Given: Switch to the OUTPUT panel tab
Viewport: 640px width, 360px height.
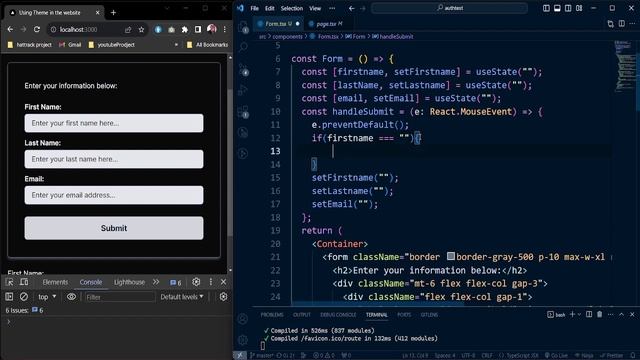Looking at the screenshot, I should click(302, 315).
